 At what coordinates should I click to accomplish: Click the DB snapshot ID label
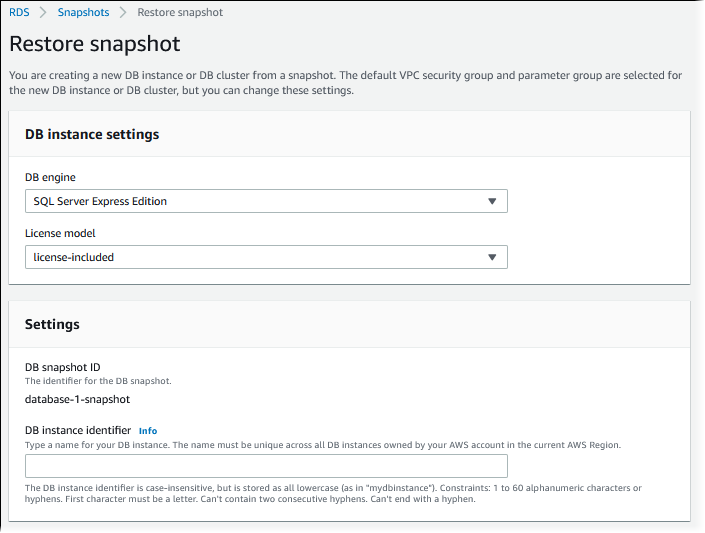(62, 367)
